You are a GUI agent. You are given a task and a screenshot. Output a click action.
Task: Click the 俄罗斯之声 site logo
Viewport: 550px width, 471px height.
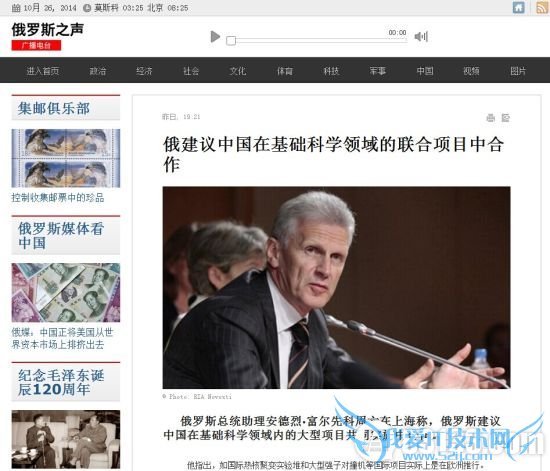[47, 29]
